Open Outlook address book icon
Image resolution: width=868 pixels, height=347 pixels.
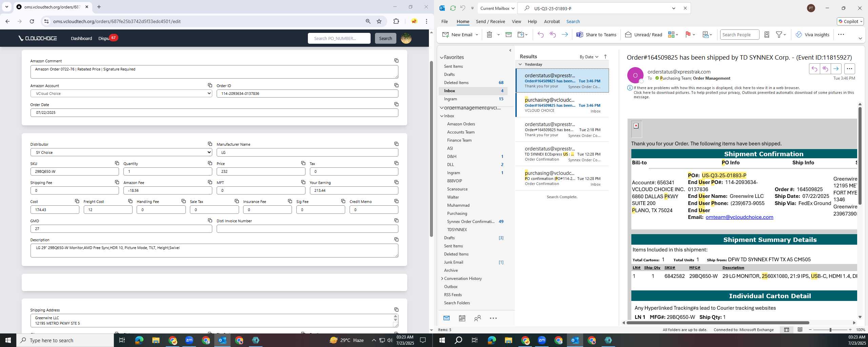pyautogui.click(x=767, y=35)
